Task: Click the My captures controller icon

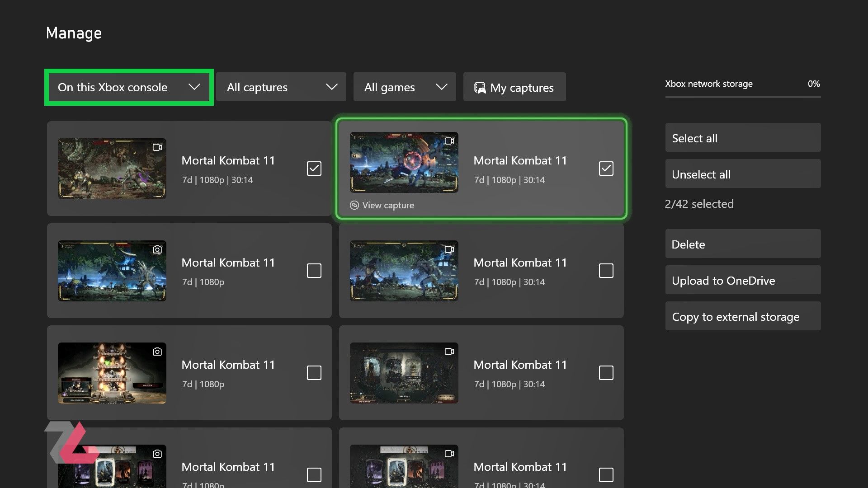Action: 480,88
